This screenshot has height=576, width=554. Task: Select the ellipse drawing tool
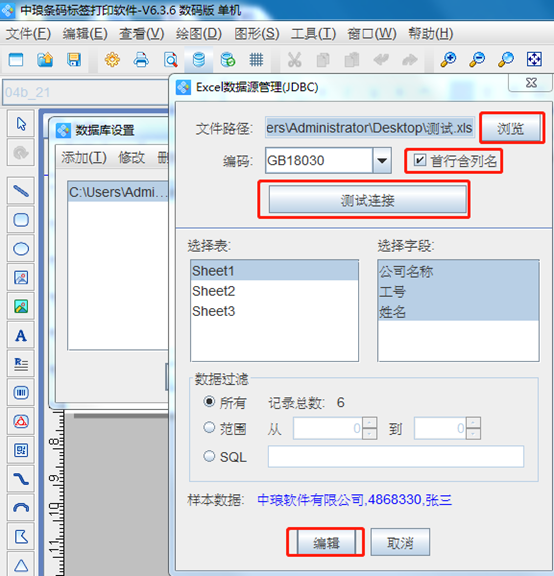tap(21, 249)
